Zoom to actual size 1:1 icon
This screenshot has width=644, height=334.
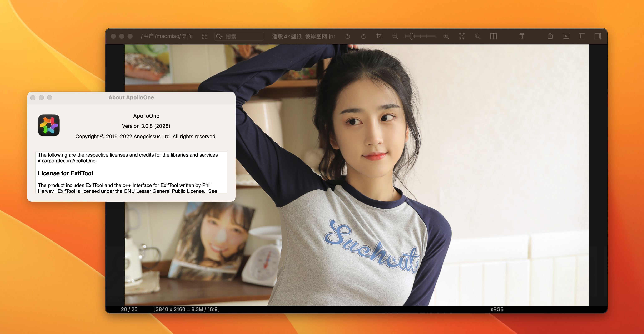477,37
